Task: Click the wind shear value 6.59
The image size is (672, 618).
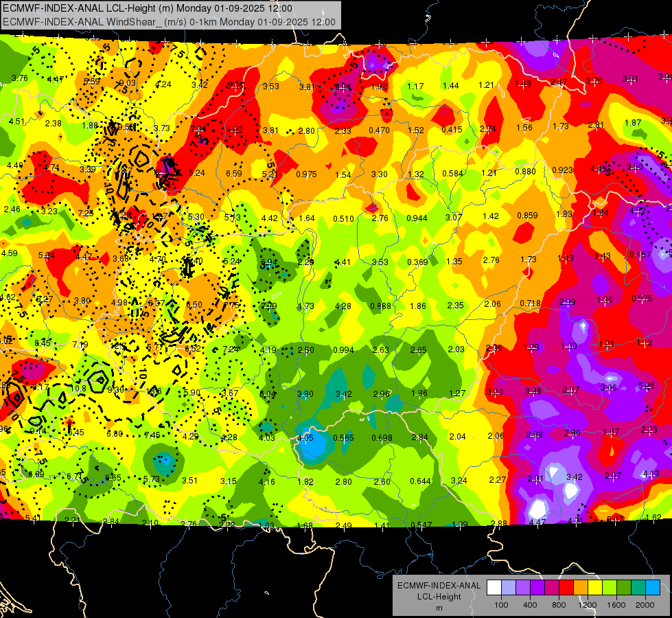Action: [234, 173]
